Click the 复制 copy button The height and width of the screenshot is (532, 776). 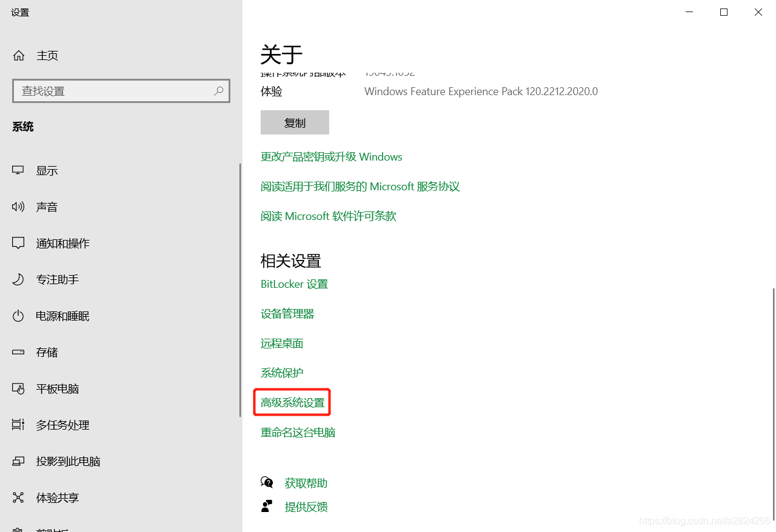coord(295,122)
